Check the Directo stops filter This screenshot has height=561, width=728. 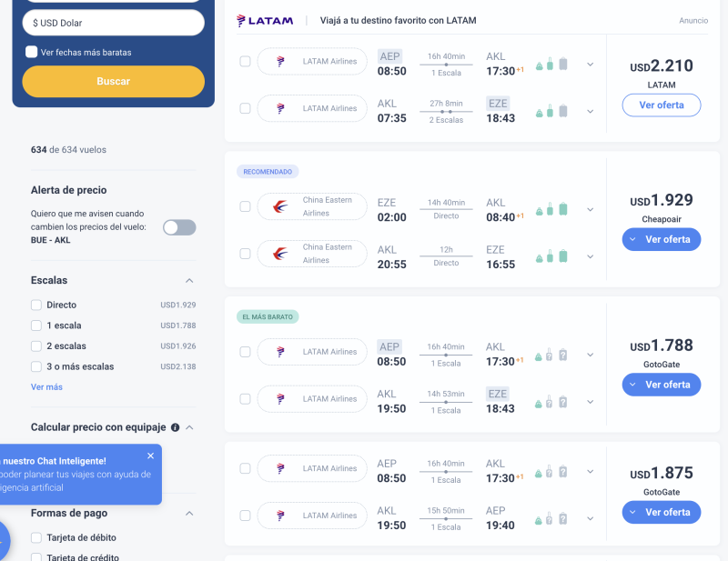pos(36,305)
